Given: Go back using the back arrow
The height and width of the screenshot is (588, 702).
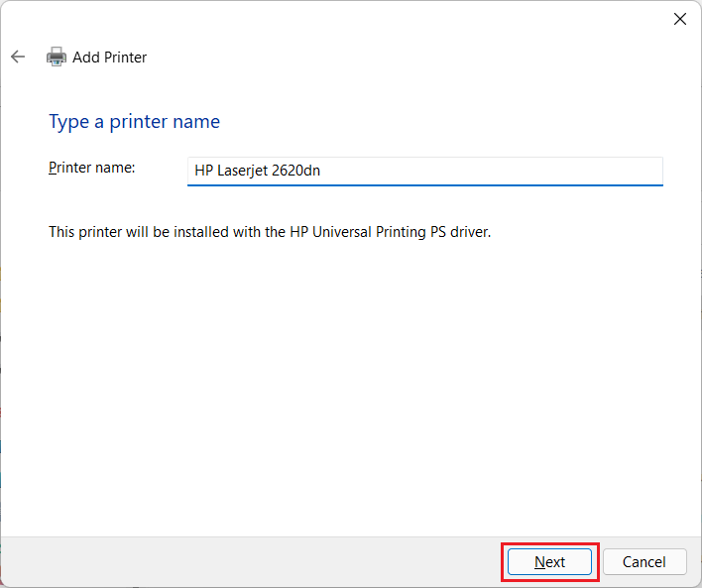Looking at the screenshot, I should pyautogui.click(x=18, y=58).
